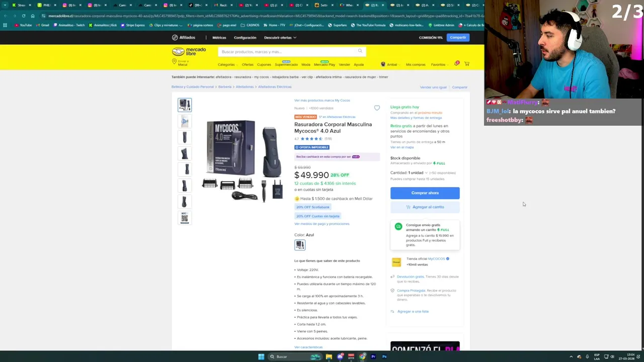Screen dimensions: 644x362
Task: Open the Mercado Libre home logo
Action: pyautogui.click(x=189, y=51)
